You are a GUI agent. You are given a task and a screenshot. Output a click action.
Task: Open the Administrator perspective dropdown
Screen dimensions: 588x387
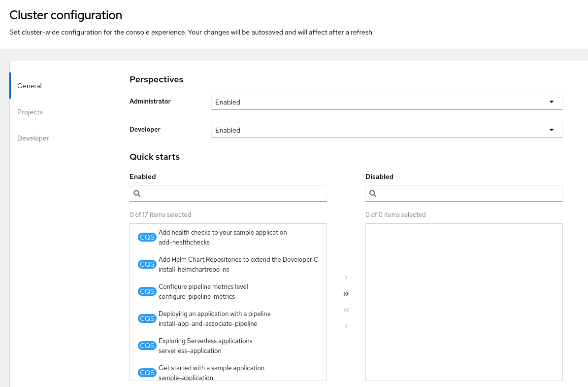tap(387, 102)
